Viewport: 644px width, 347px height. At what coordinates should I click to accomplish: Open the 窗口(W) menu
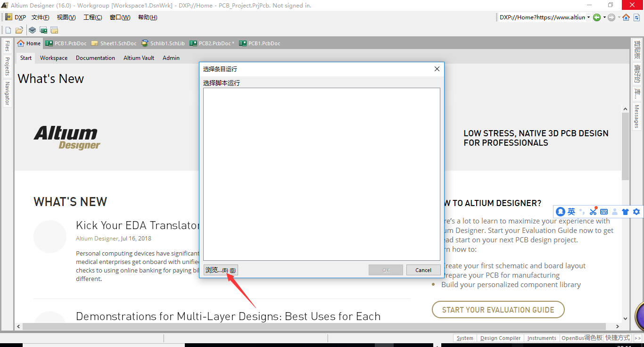pyautogui.click(x=120, y=17)
